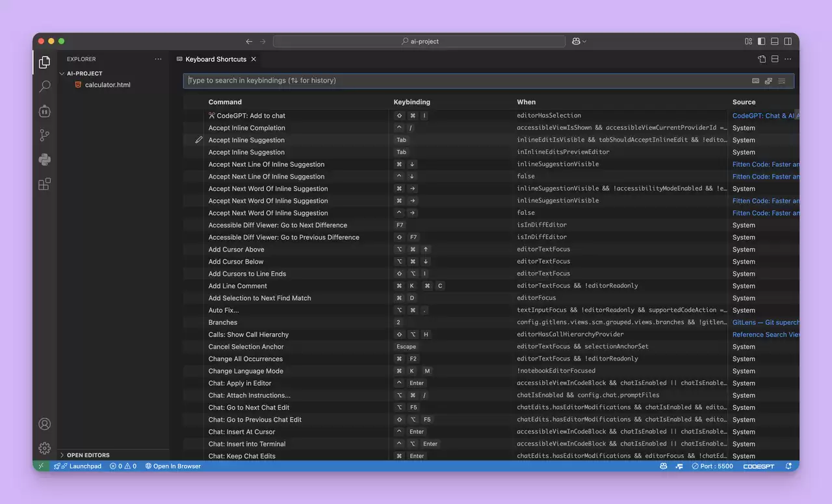Select the 'CodeGPT: Add to chat' row
This screenshot has width=832, height=504.
click(491, 116)
